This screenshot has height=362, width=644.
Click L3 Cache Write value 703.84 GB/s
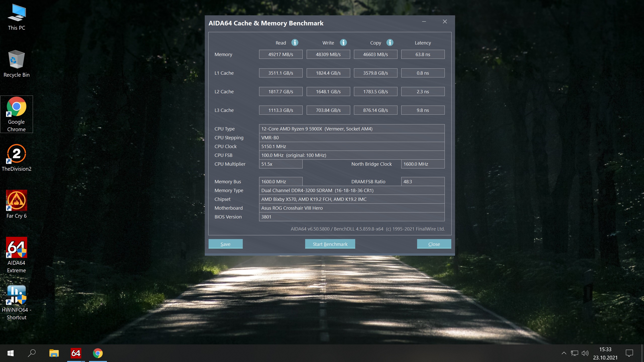(x=328, y=110)
